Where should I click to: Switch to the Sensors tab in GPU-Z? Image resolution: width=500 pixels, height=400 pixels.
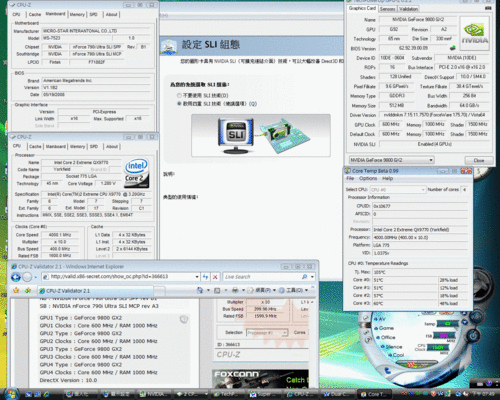[x=387, y=9]
